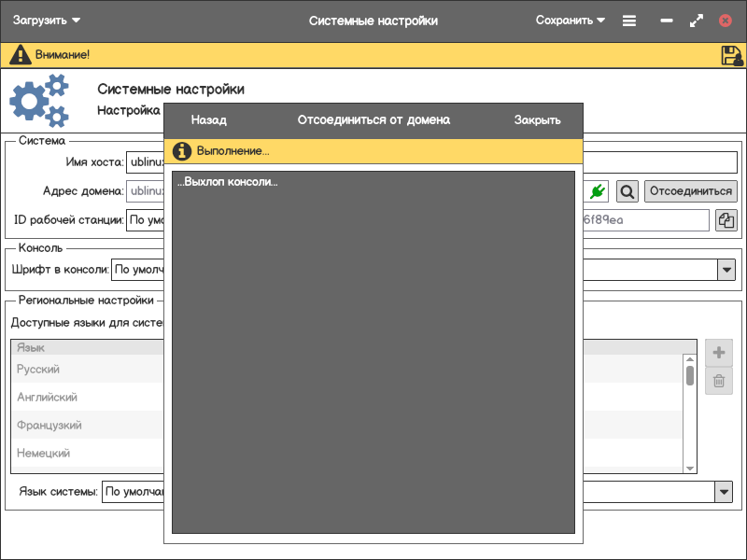Copy the workstation ID with the copy icon
This screenshot has height=560, width=747.
(x=726, y=220)
